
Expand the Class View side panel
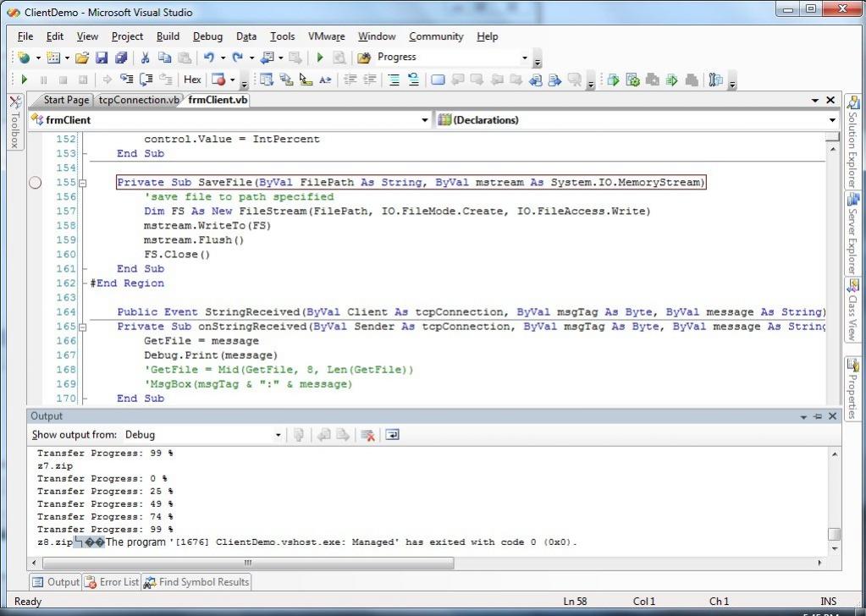pyautogui.click(x=852, y=310)
